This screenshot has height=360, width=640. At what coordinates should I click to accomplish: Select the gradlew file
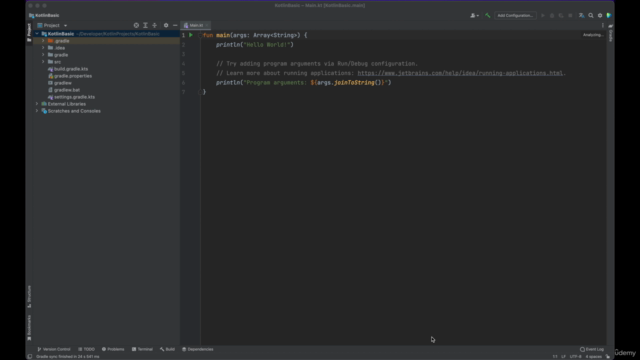tap(60, 83)
